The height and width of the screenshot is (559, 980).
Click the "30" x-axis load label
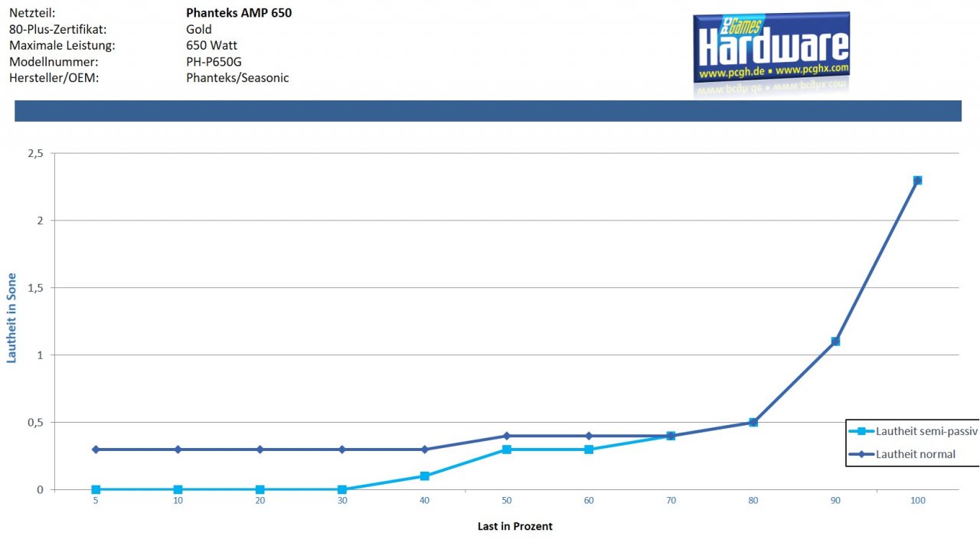(342, 500)
